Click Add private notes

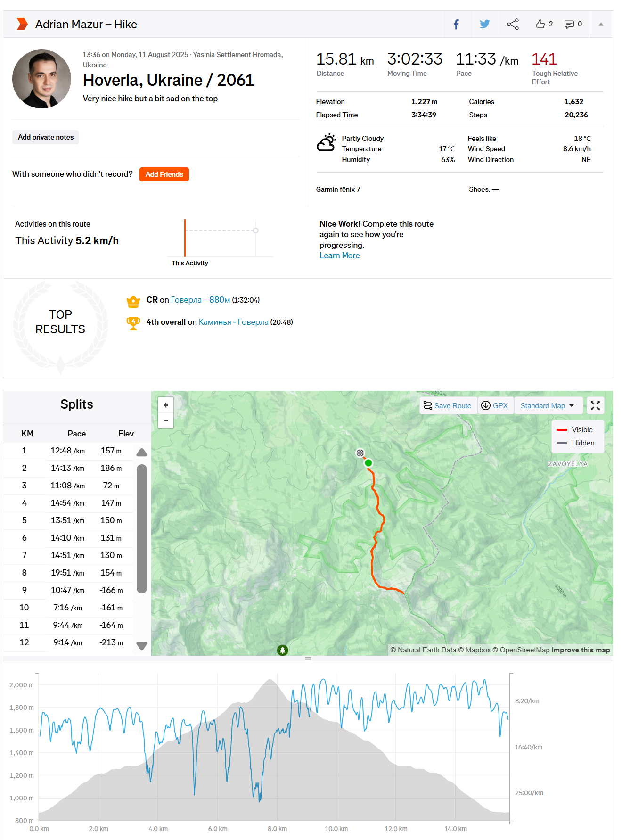pos(45,137)
